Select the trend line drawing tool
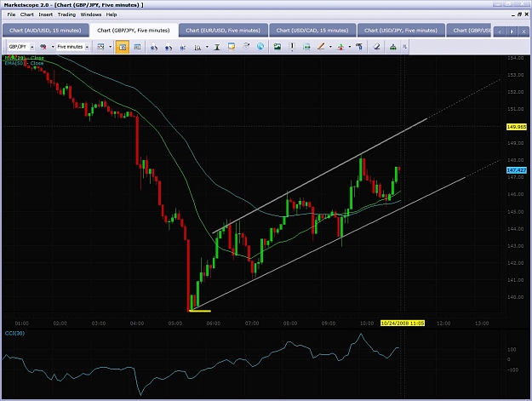The image size is (532, 401). tap(321, 47)
